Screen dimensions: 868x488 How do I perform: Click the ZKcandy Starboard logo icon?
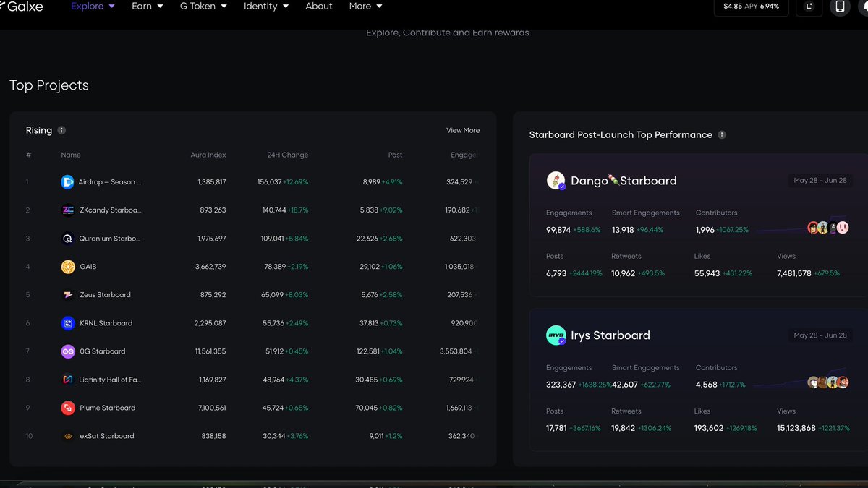[x=68, y=210]
